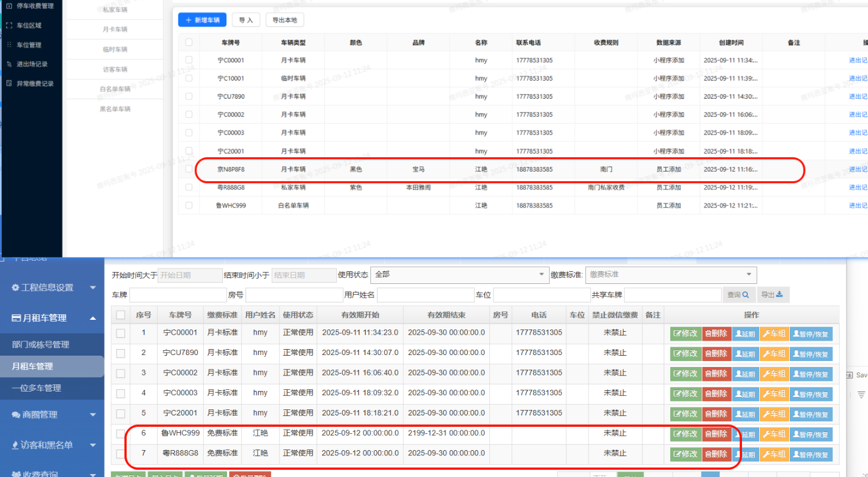
Task: Switch to the 白名单车辆 category
Action: (x=115, y=89)
